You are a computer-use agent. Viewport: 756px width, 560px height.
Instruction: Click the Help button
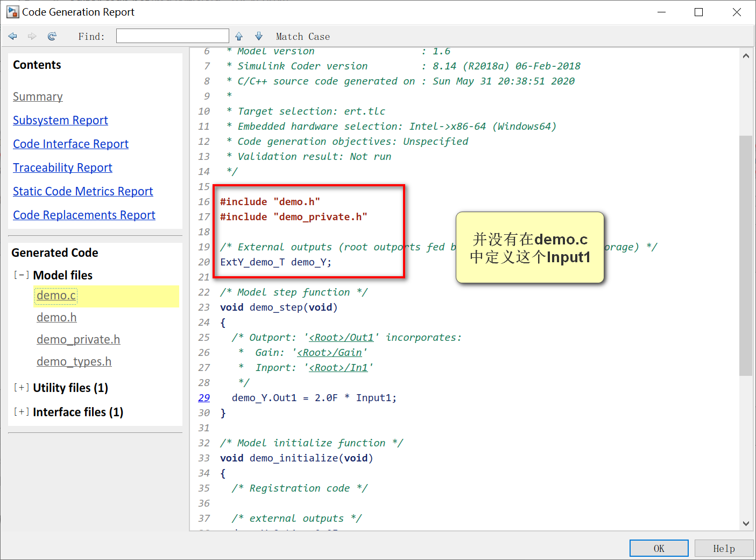(724, 548)
